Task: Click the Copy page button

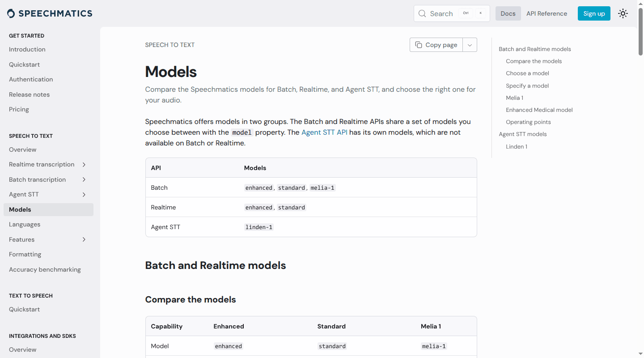Action: pos(436,45)
